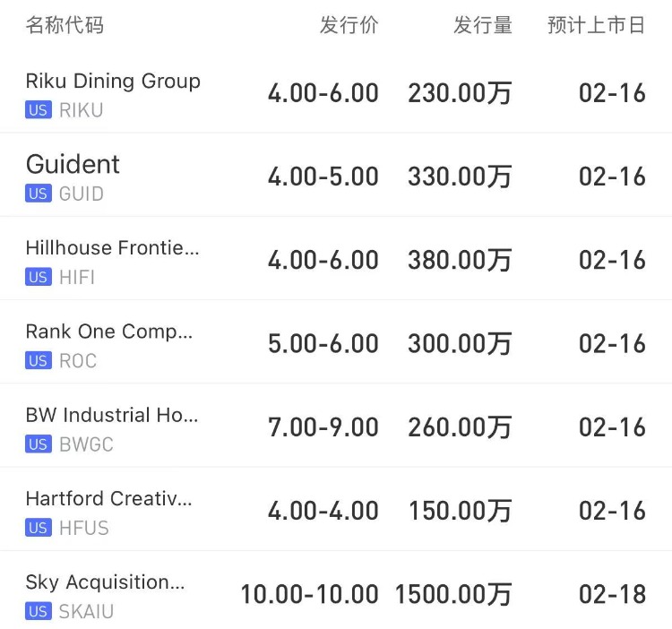This screenshot has width=672, height=629.
Task: Select the Rank One Comp... row
Action: (108, 332)
